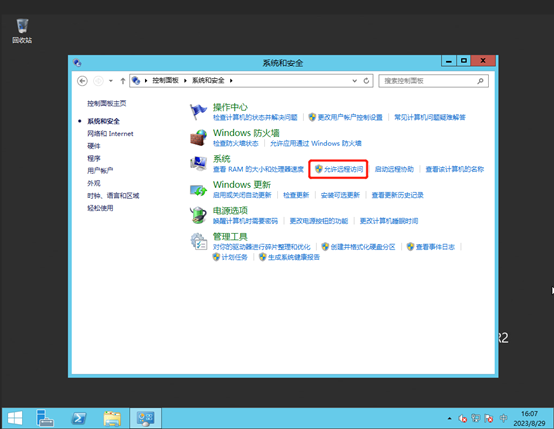Open 用户帐户 in the sidebar

[x=100, y=171]
